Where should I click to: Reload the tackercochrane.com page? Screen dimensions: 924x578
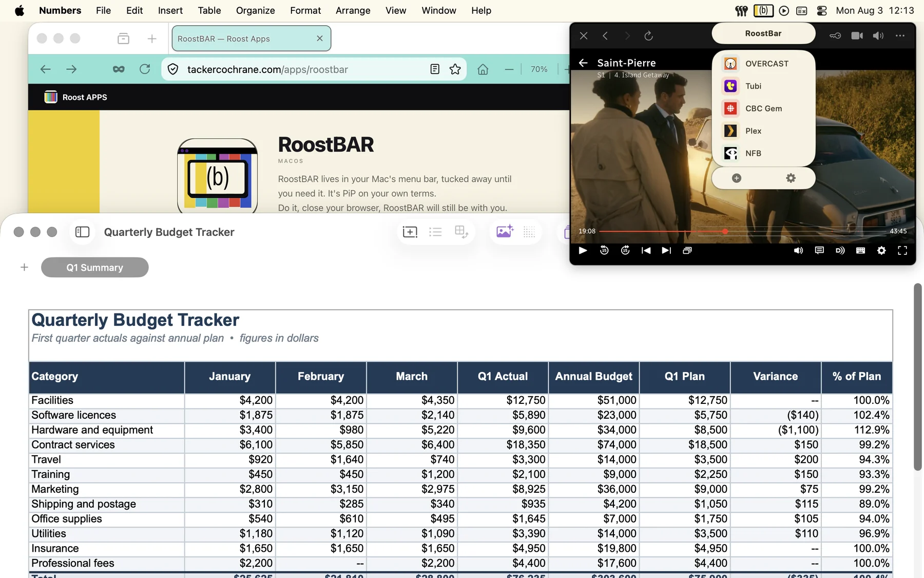click(145, 69)
